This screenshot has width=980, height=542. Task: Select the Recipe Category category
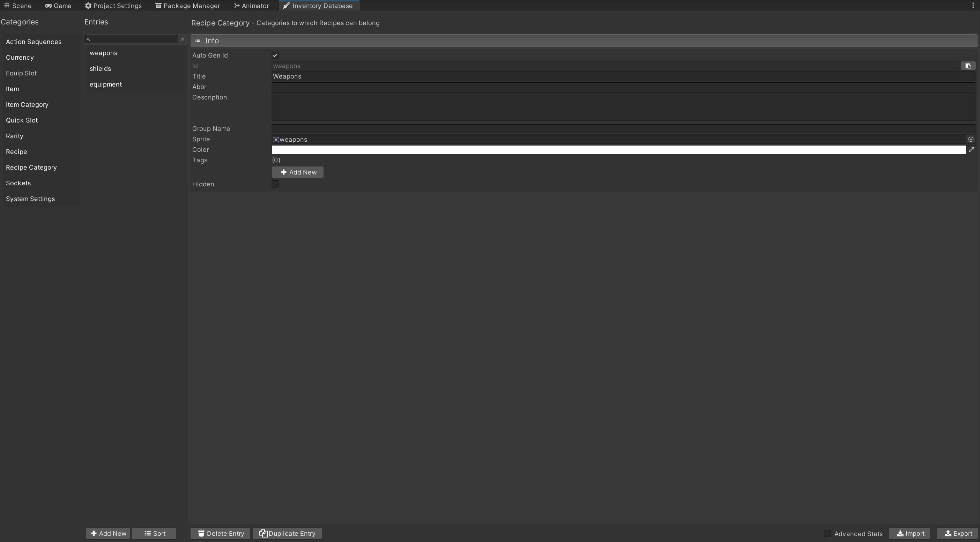pos(31,168)
